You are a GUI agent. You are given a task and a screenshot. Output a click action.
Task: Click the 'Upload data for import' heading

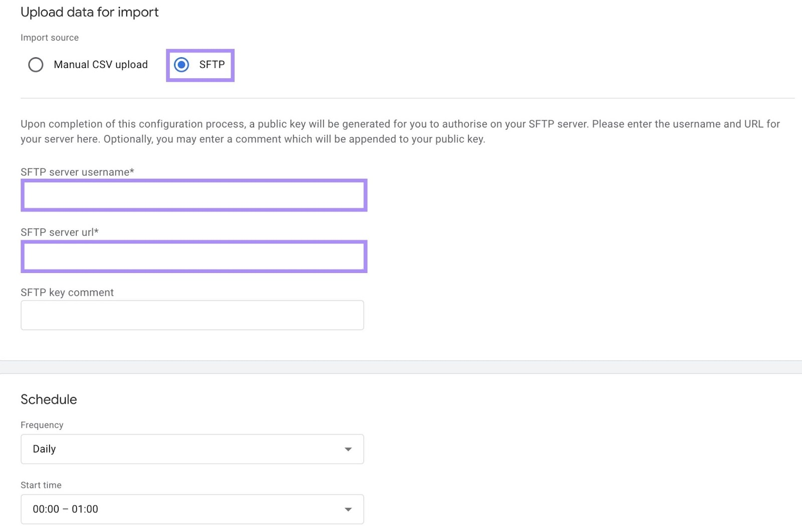tap(89, 12)
